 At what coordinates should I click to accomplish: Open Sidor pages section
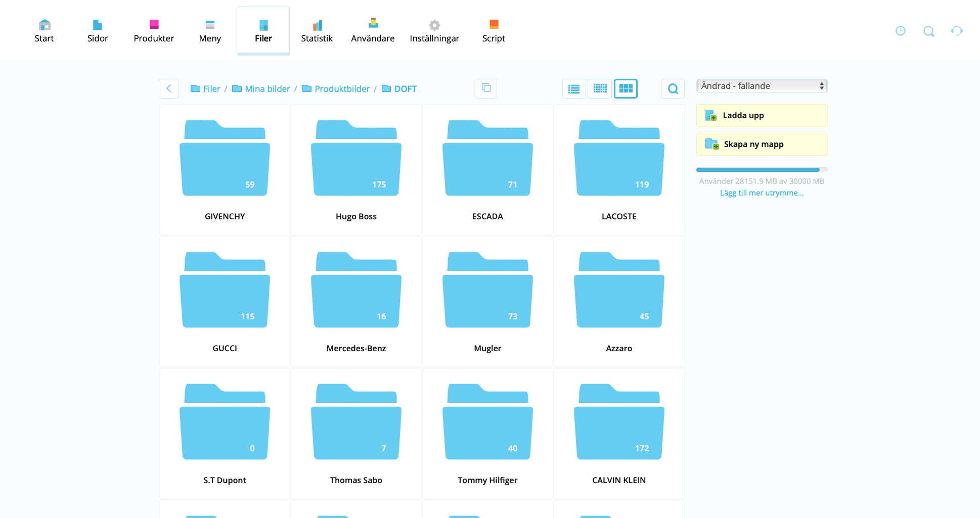(98, 31)
